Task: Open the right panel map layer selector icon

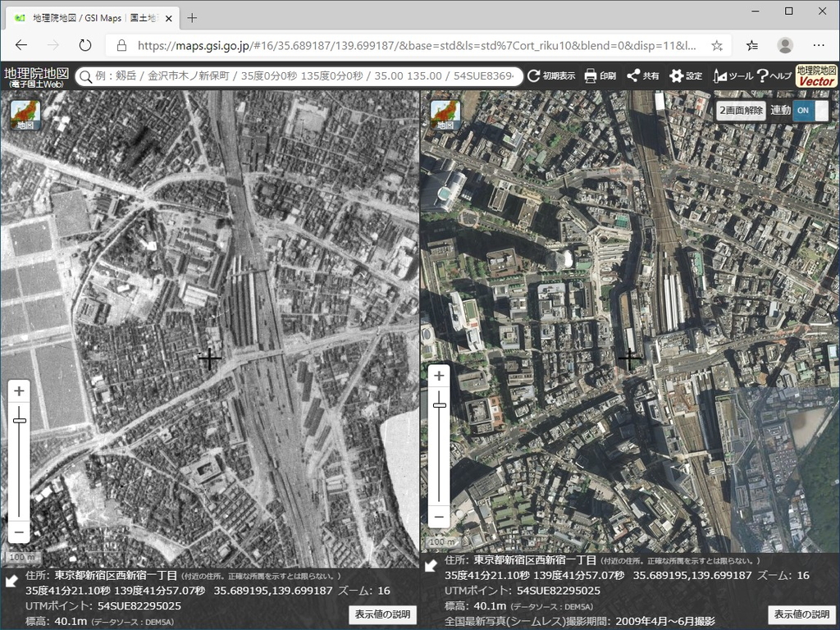Action: coord(445,115)
